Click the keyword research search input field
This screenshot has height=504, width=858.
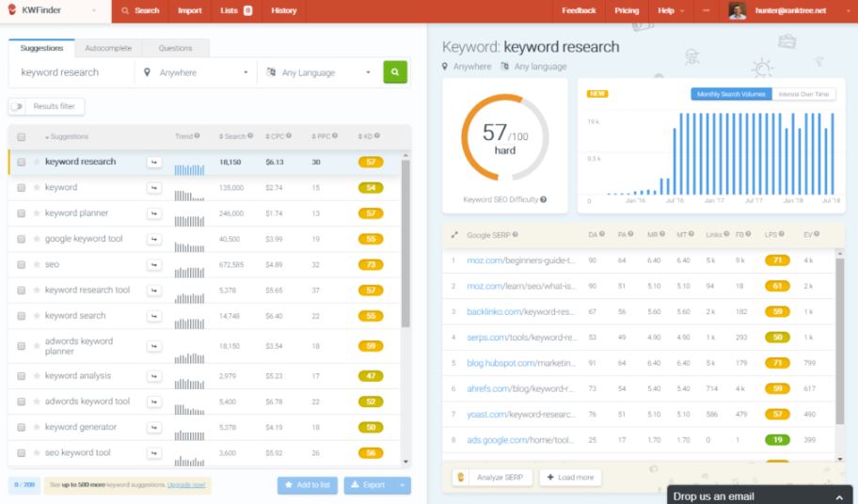point(72,72)
